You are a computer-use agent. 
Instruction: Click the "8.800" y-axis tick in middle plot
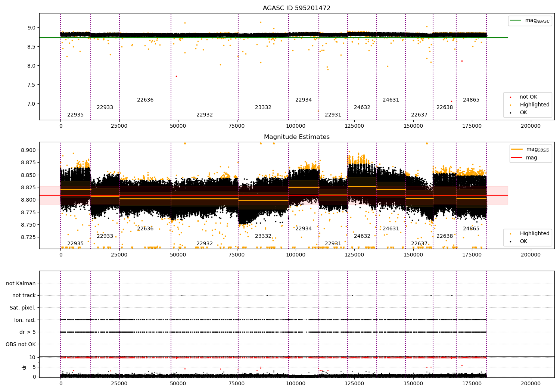pos(29,200)
